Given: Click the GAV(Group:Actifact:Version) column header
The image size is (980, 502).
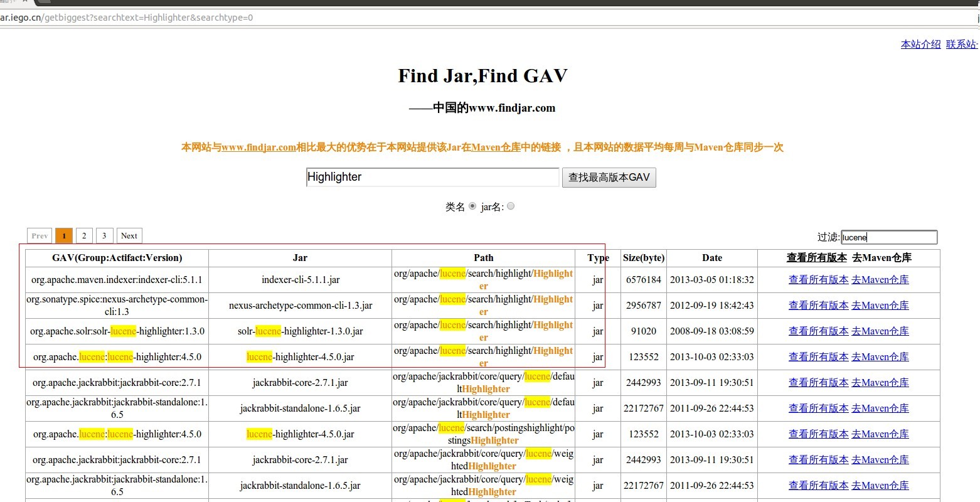Looking at the screenshot, I should (x=116, y=257).
